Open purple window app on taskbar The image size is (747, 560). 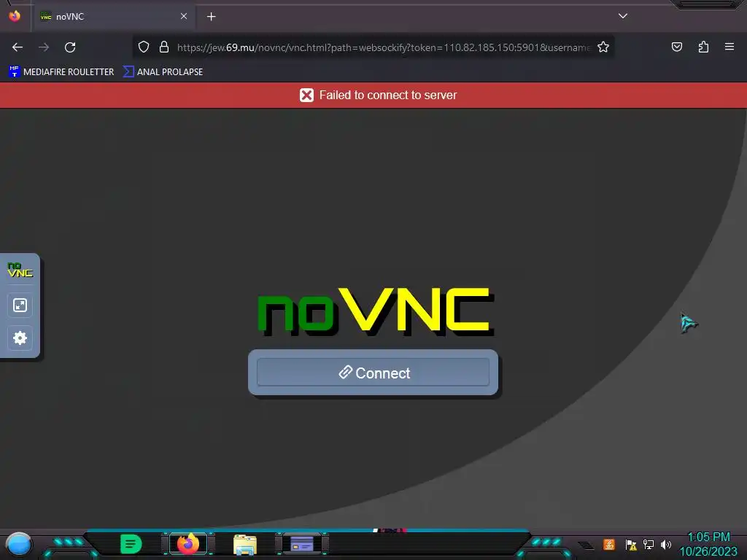point(302,544)
